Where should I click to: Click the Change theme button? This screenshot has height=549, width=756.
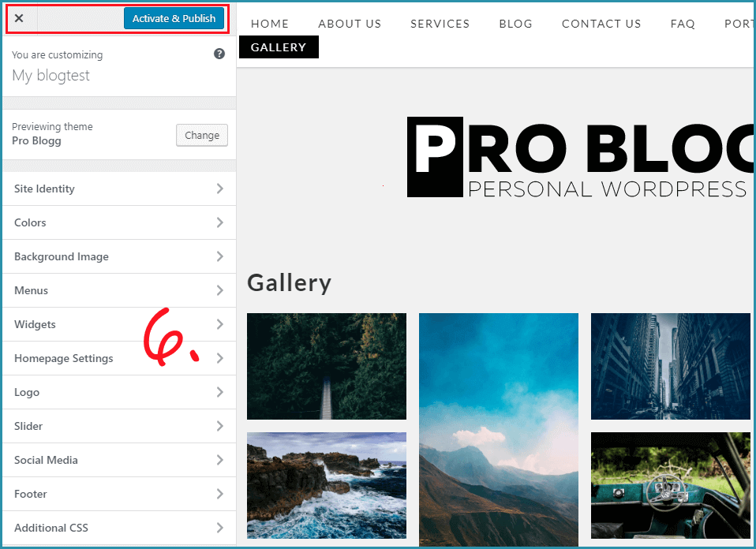tap(202, 136)
